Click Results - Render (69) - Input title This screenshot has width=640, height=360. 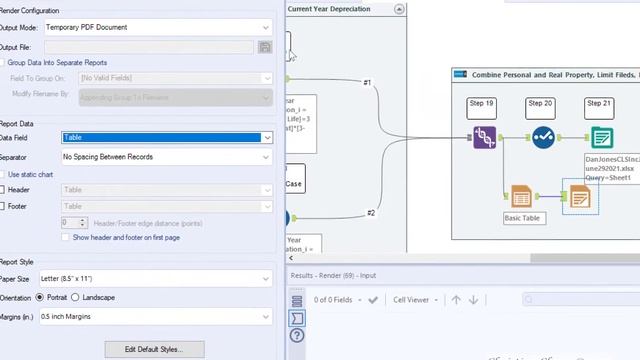333,276
